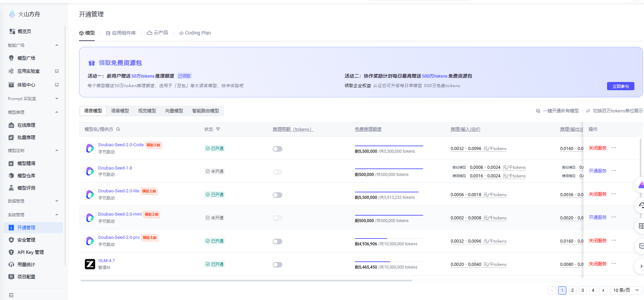
Task: Go to page 3 in pagination
Action: (x=583, y=290)
